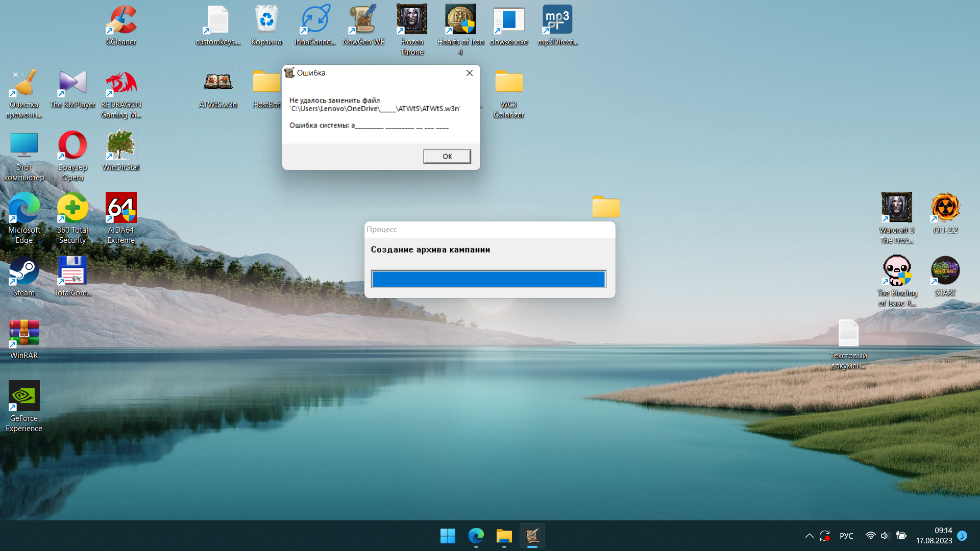Select the AIDA64 Extreme icon

(121, 208)
